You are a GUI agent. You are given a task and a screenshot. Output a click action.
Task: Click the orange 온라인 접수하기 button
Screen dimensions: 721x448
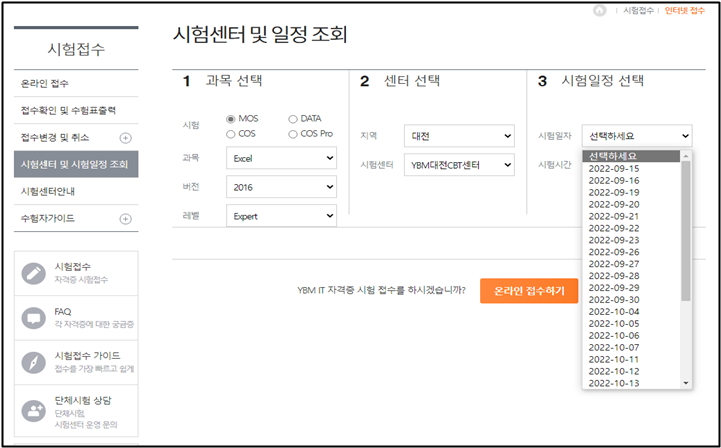529,291
